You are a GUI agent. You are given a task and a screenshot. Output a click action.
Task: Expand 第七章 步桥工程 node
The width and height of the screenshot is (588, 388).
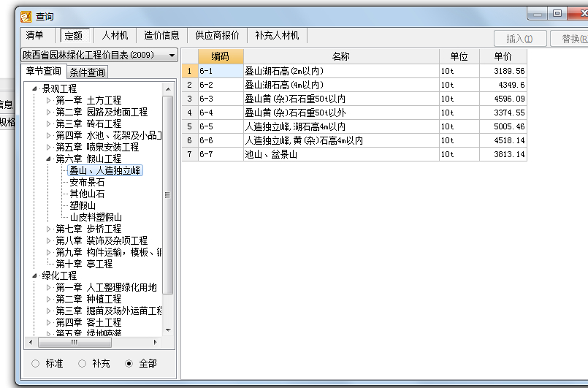click(x=48, y=229)
